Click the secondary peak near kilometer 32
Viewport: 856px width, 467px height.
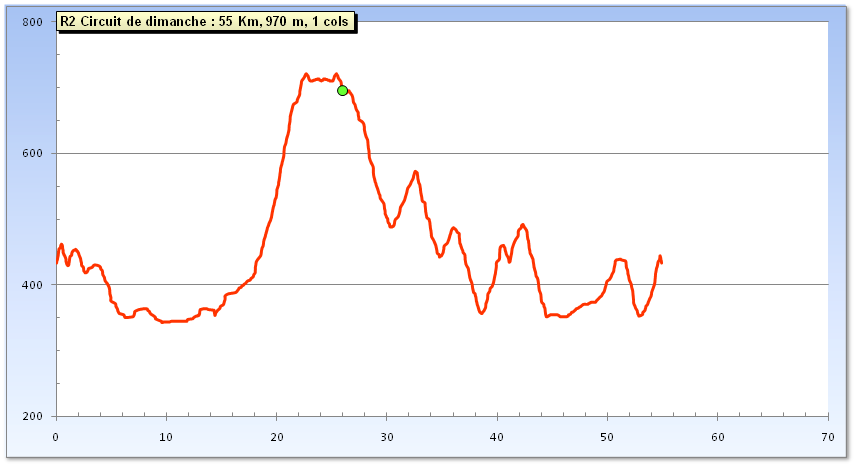coord(415,172)
